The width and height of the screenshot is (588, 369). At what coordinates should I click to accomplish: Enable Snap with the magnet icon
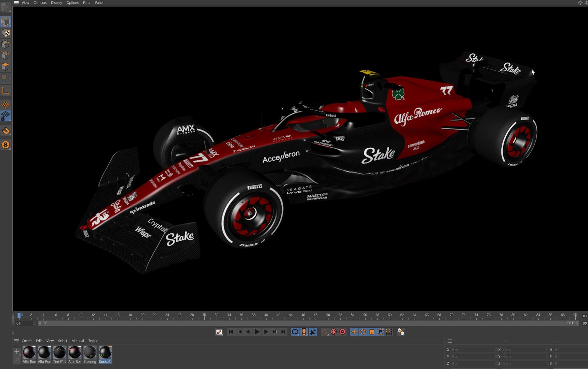pos(5,131)
